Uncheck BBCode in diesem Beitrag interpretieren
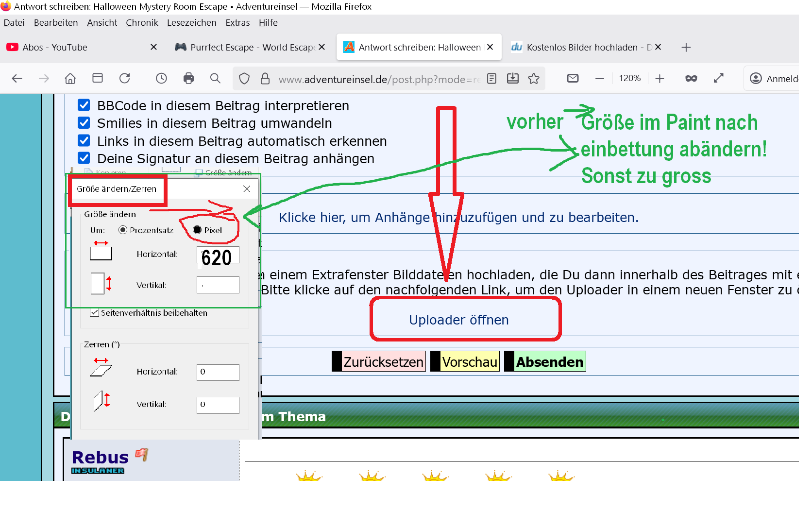Screen dimensions: 812x512 tap(84, 105)
